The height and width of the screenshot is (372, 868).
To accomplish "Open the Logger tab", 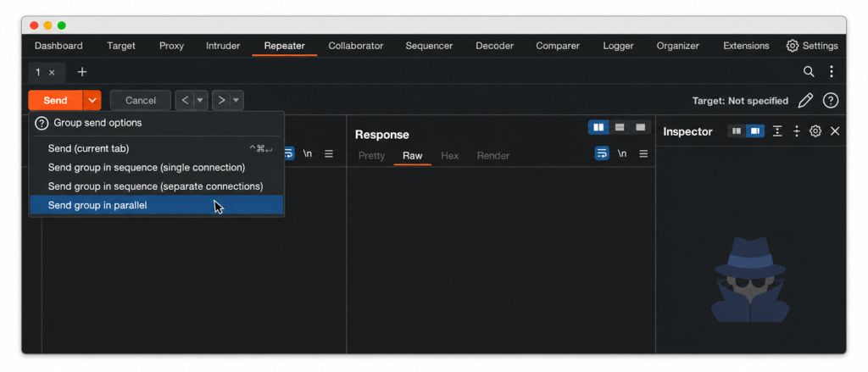I will point(618,46).
